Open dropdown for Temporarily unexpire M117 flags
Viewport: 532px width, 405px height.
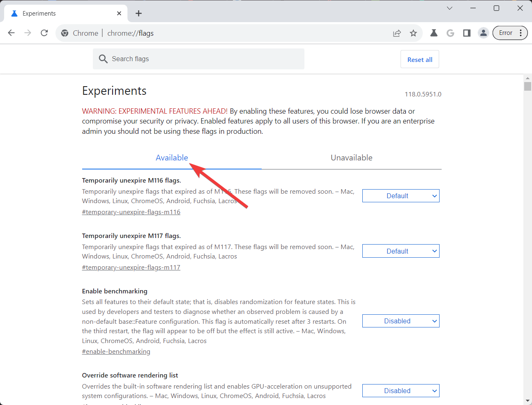point(401,251)
